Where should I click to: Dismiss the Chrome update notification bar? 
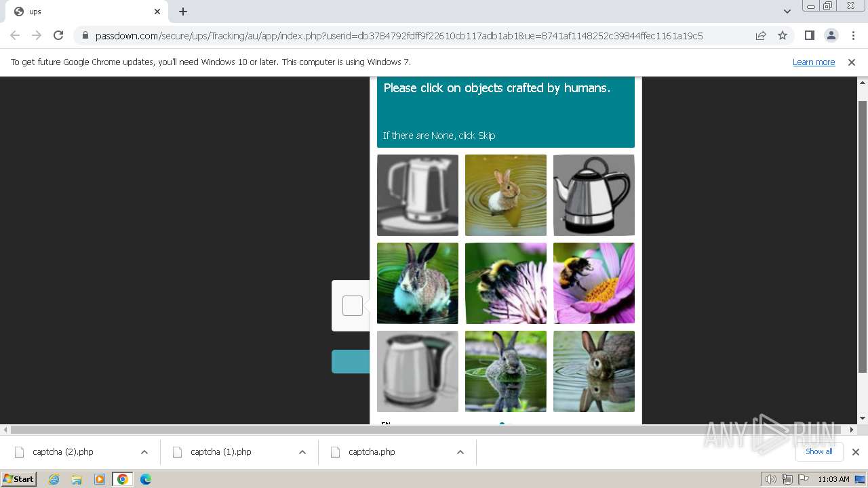(852, 62)
